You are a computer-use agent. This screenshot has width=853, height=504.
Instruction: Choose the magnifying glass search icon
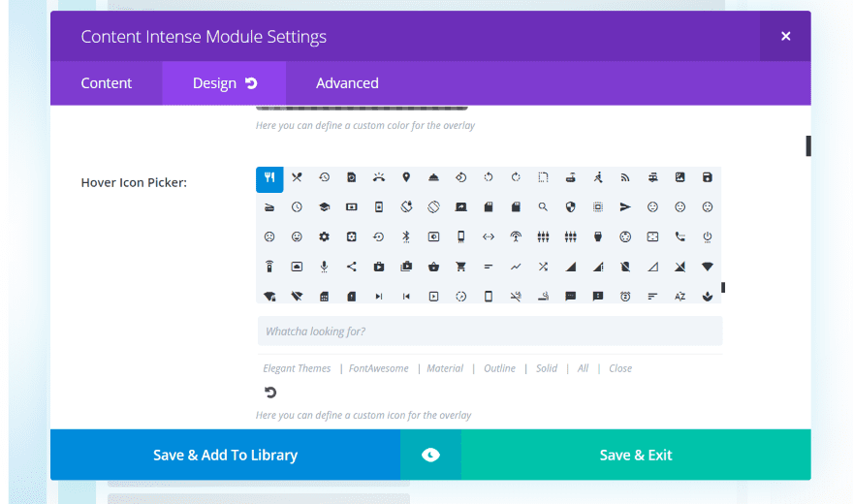click(544, 207)
